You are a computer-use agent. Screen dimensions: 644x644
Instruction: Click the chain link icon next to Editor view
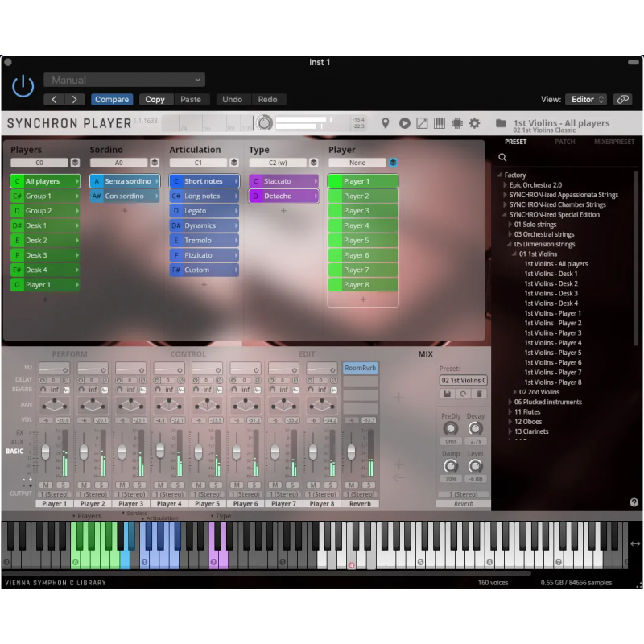pyautogui.click(x=621, y=100)
